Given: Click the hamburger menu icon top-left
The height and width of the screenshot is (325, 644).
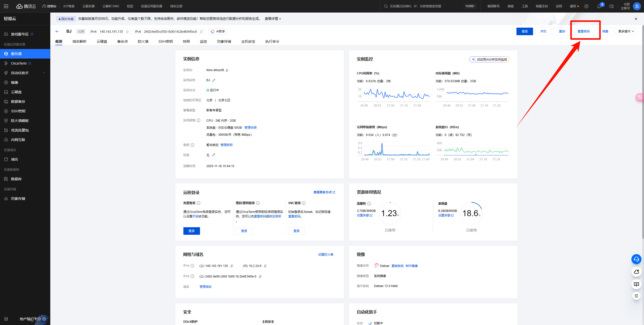Looking at the screenshot, I should [x=6, y=6].
